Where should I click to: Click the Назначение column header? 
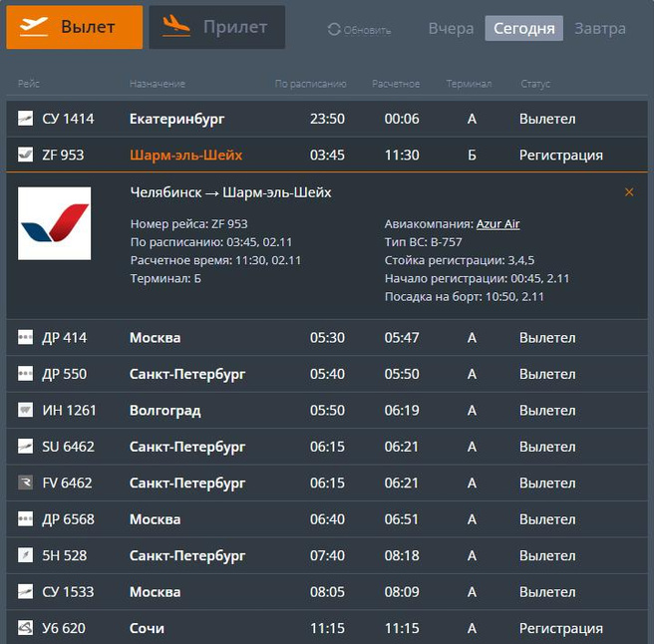[x=158, y=84]
